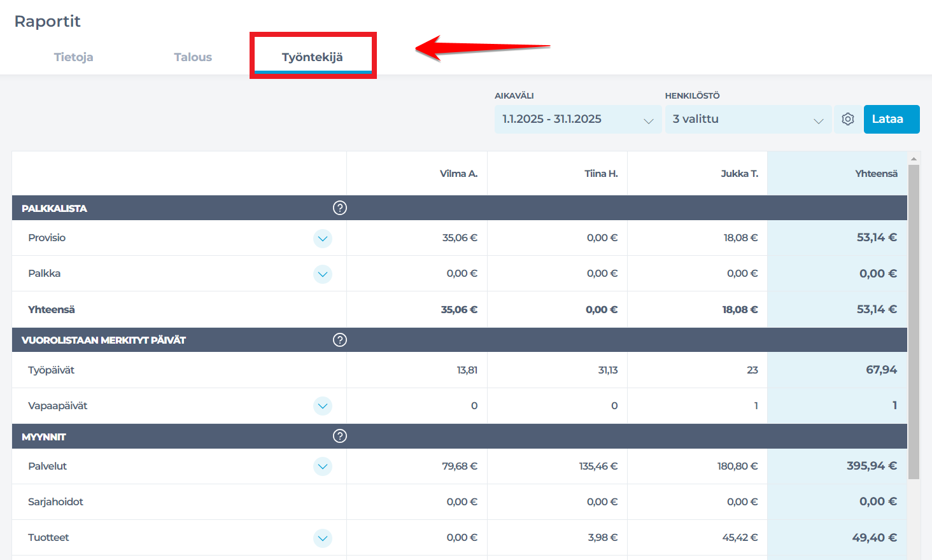Click the Palvelut row label
This screenshot has width=932, height=560.
coord(47,466)
